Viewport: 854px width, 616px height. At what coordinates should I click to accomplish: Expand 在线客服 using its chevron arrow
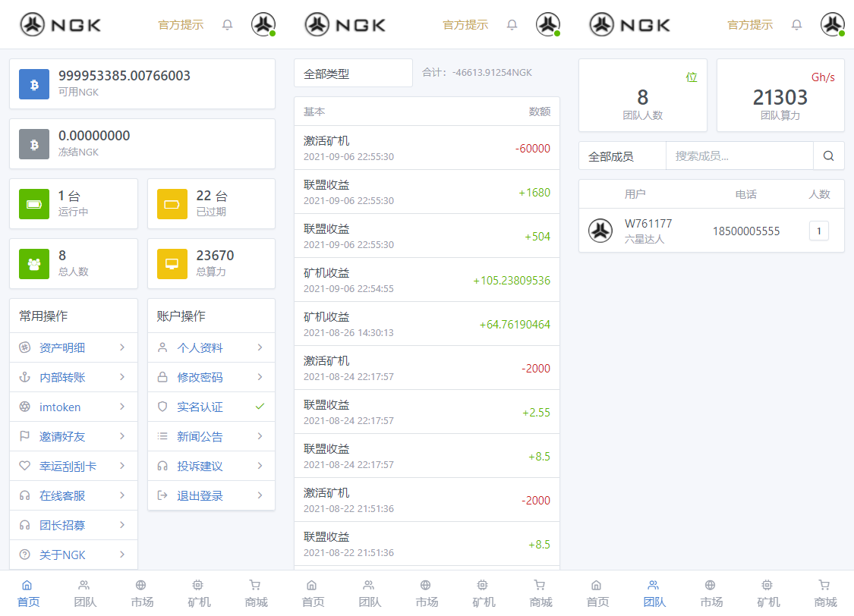tap(122, 495)
